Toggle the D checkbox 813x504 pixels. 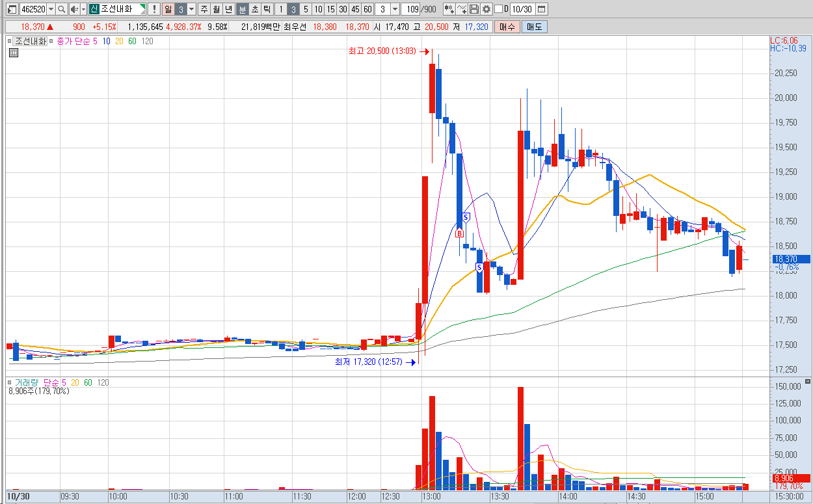(498, 9)
